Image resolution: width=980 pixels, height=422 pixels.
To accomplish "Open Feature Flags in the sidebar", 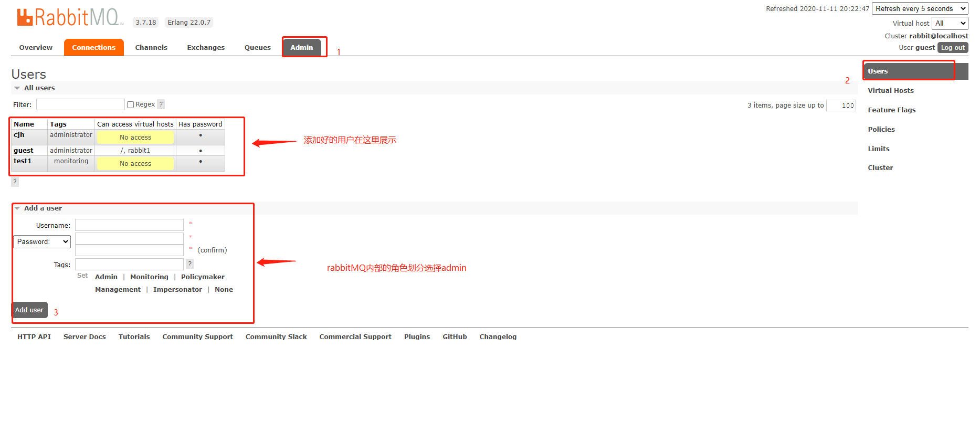I will 892,110.
